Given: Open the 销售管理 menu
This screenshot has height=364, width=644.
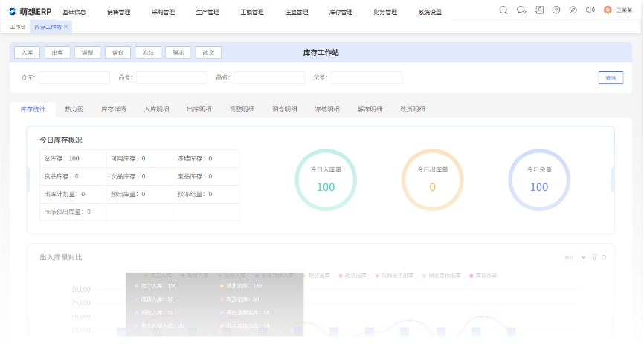Looking at the screenshot, I should 118,13.
